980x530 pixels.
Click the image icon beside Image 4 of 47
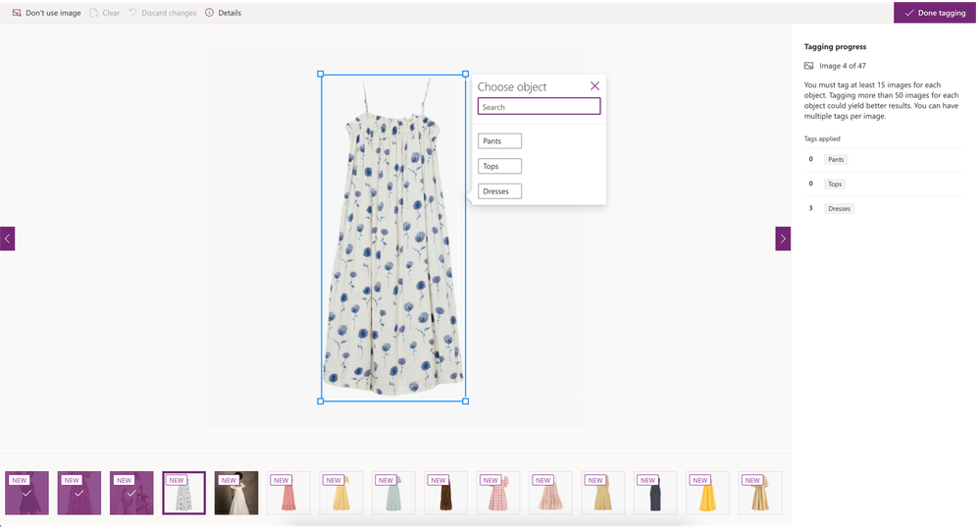[x=808, y=66]
